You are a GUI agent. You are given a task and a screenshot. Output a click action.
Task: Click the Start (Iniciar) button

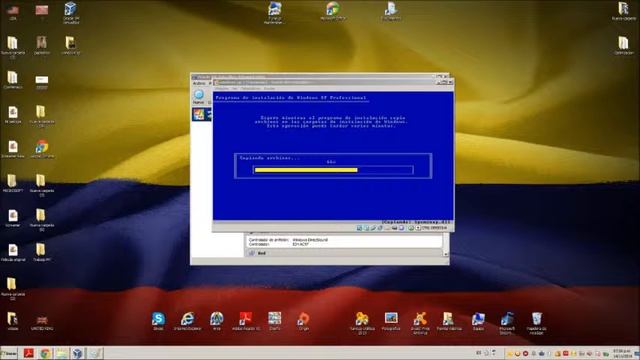point(9,353)
